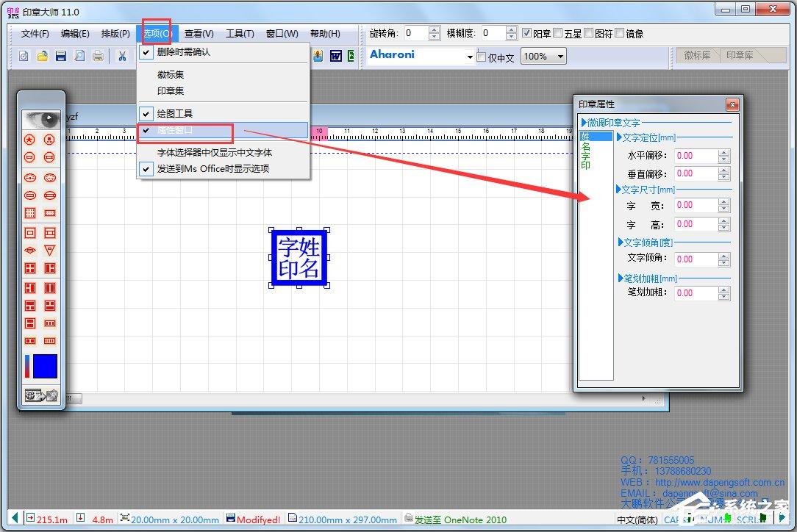Open the Aharoni font dropdown
The image size is (797, 532).
point(470,57)
